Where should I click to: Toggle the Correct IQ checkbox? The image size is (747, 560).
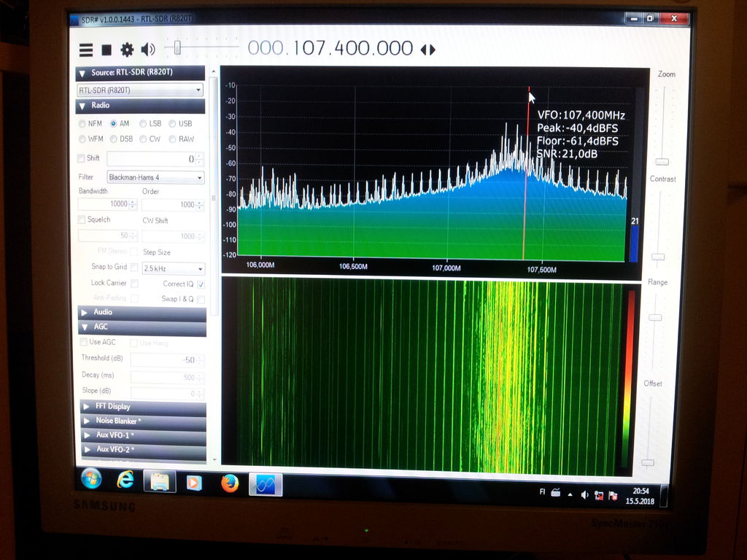pos(201,284)
